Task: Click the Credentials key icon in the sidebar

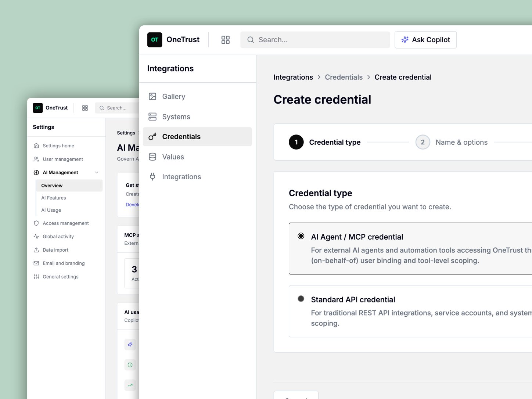Action: [152, 137]
